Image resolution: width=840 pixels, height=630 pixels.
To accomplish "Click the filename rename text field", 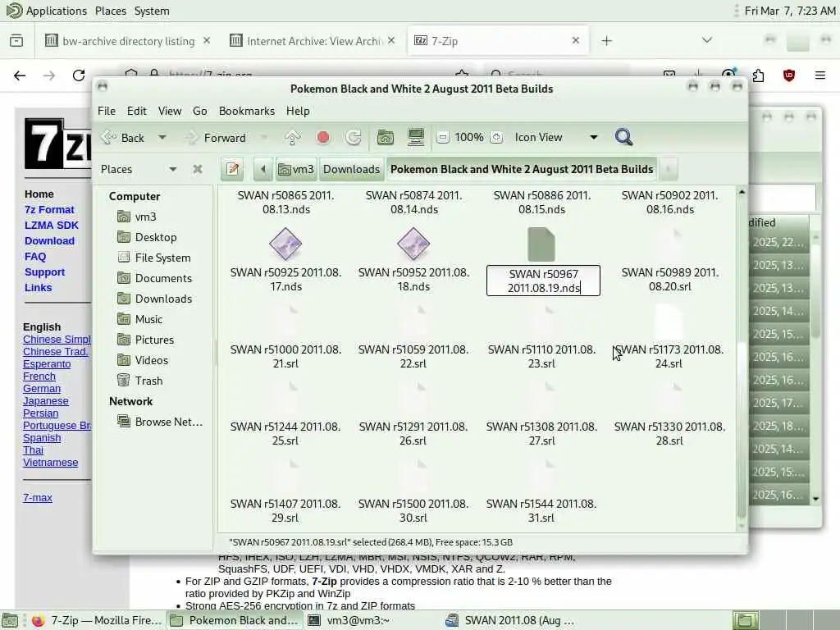I will (543, 281).
